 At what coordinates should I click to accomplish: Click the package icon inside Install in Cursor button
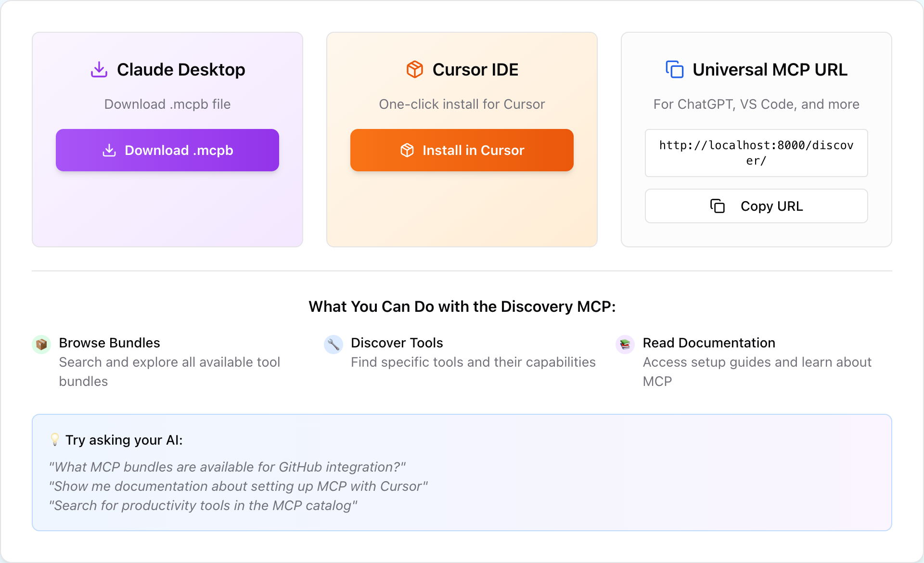407,150
